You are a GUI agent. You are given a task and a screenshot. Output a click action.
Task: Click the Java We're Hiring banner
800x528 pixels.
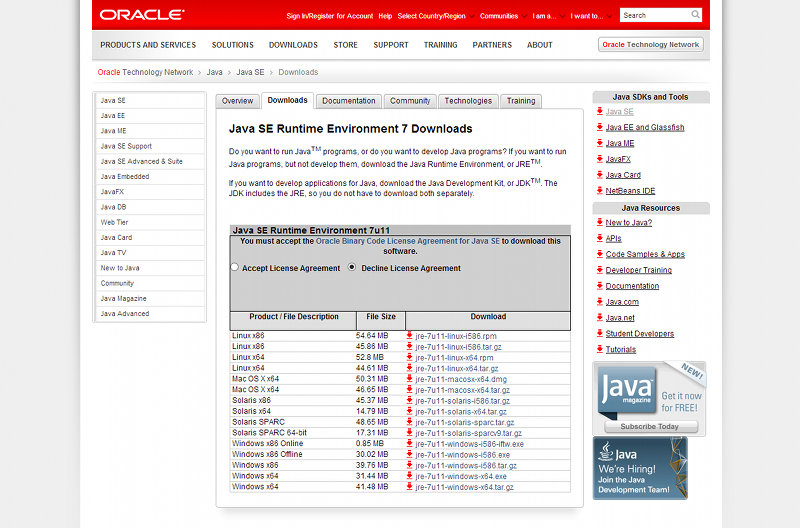click(x=640, y=468)
